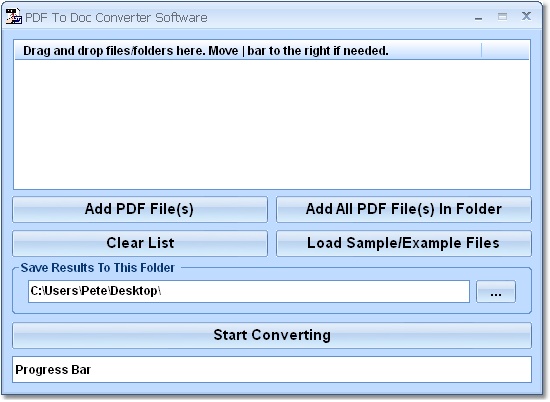Clear List of files
This screenshot has height=402, width=550.
pyautogui.click(x=140, y=243)
